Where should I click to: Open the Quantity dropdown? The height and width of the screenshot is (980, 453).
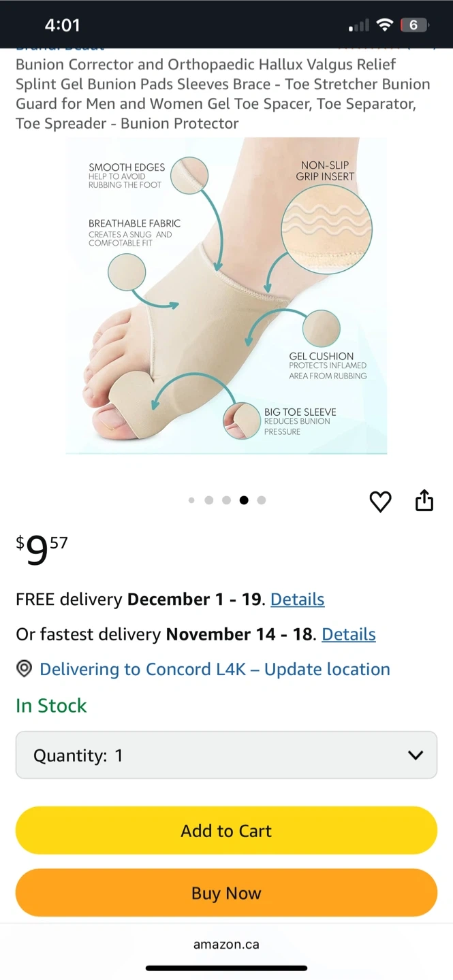coord(226,755)
